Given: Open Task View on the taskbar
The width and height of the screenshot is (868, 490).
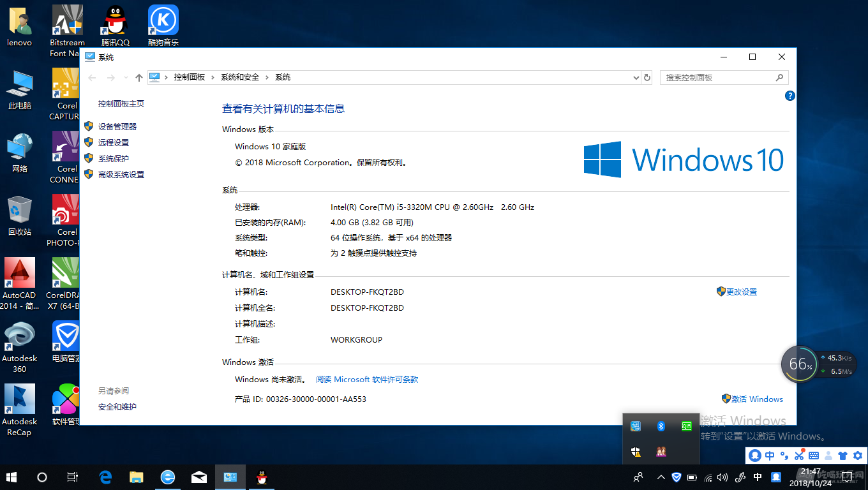Looking at the screenshot, I should [x=73, y=477].
